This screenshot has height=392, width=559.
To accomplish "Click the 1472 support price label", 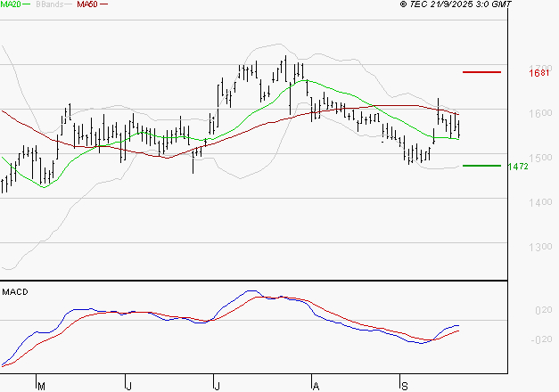I will (x=520, y=166).
